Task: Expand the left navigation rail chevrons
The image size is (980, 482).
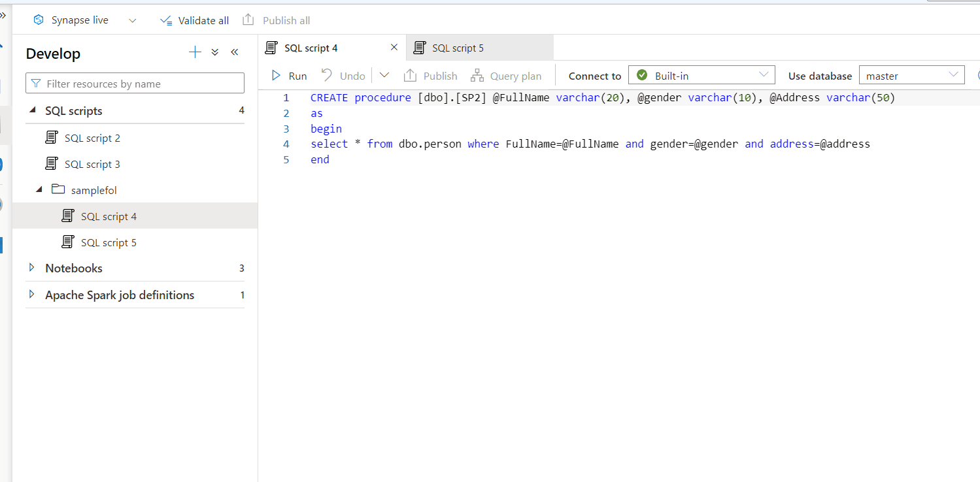Action: [3, 15]
